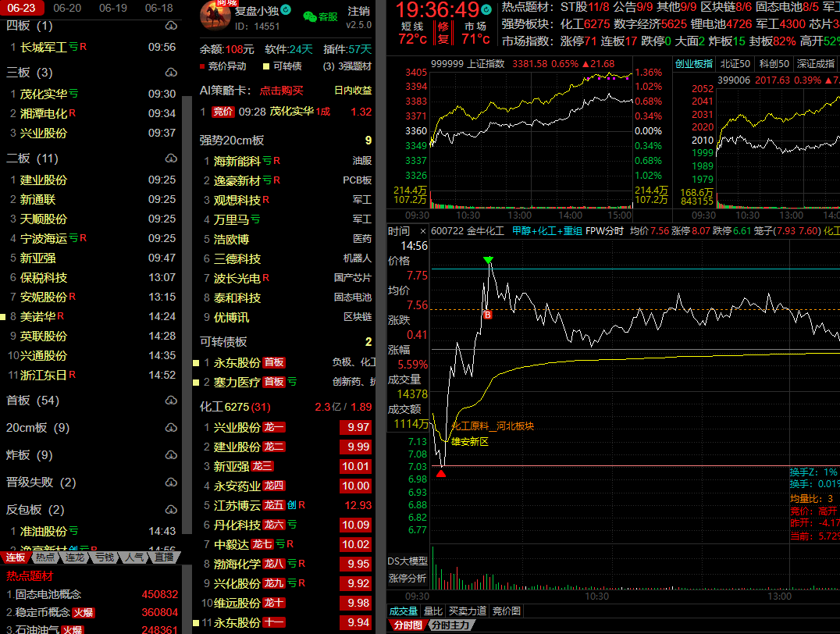The image size is (840, 634).
Task: Open the 人气 tab
Action: coord(134,557)
